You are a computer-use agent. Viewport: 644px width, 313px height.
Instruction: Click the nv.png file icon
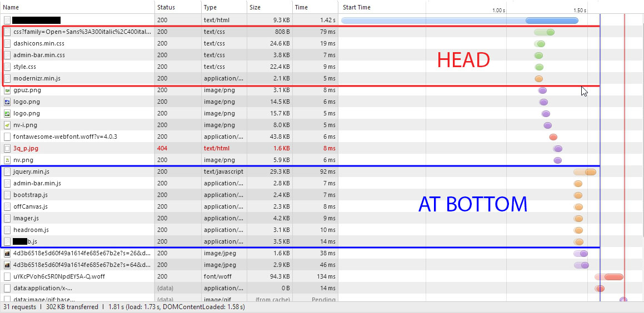pos(7,160)
